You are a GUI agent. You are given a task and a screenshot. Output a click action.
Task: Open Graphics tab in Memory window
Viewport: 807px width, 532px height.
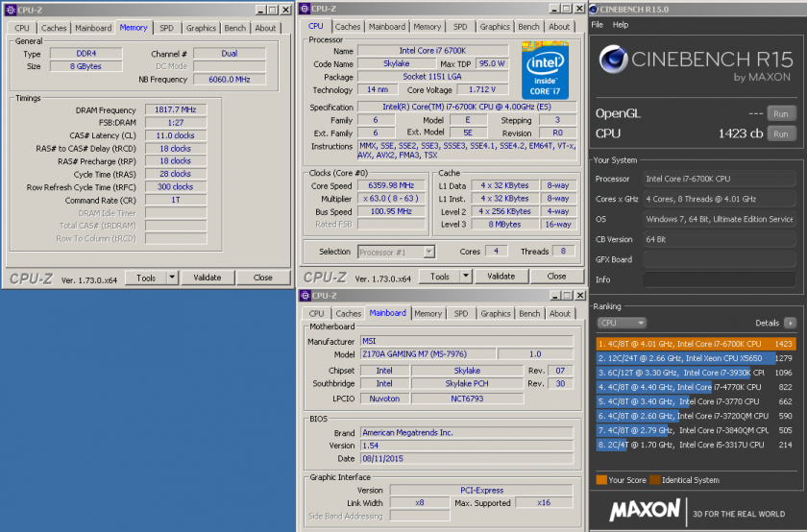coord(201,28)
